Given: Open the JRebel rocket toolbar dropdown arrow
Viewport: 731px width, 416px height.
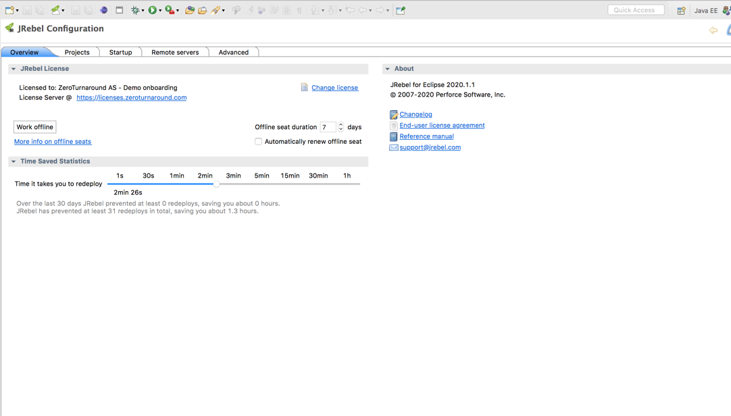Looking at the screenshot, I should point(63,10).
